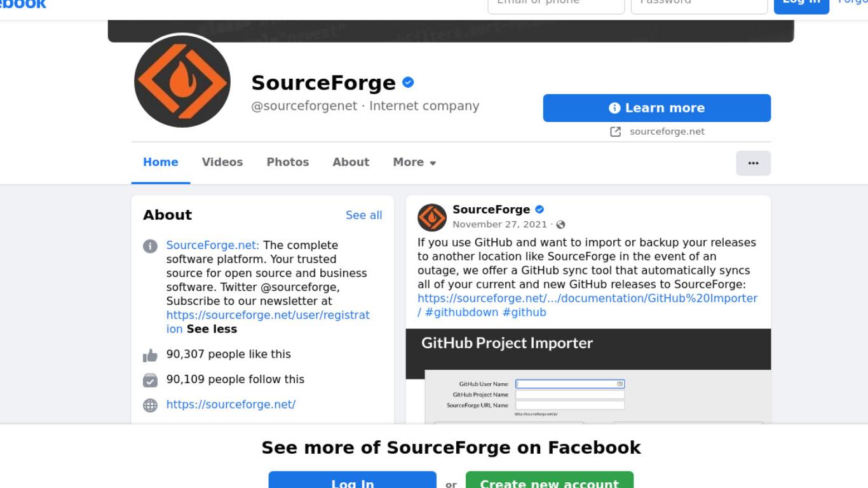The height and width of the screenshot is (488, 868).
Task: Click the post author's small SourceForge avatar
Action: [x=432, y=218]
